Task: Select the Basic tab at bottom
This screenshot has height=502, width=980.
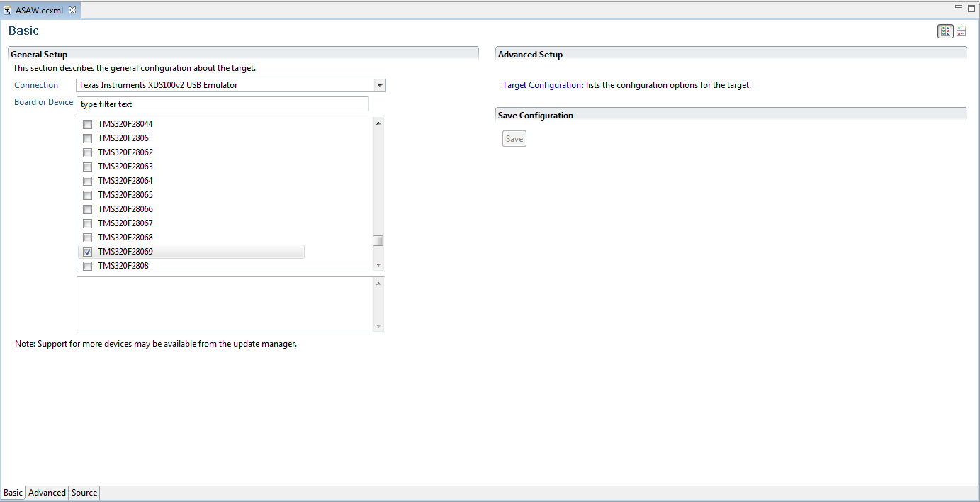Action: [13, 493]
